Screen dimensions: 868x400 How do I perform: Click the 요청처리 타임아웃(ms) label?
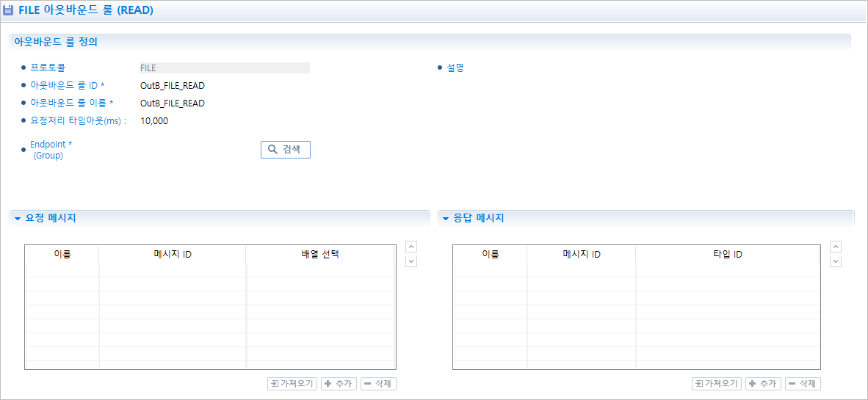(78, 120)
